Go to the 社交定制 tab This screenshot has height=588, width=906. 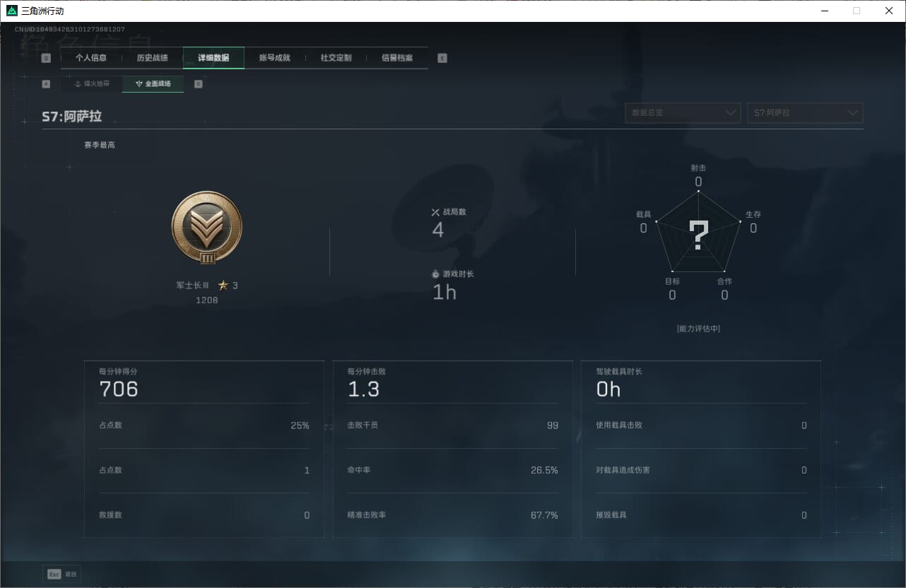[x=336, y=58]
